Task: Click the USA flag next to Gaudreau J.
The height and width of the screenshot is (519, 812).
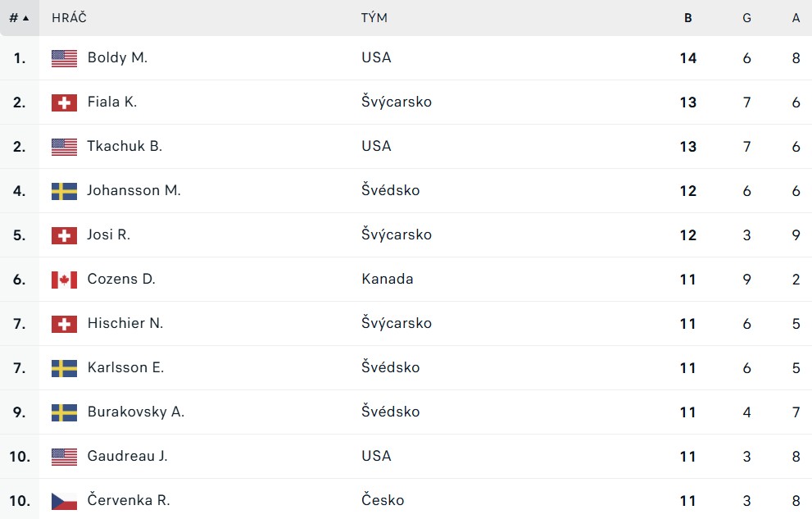Action: [64, 457]
